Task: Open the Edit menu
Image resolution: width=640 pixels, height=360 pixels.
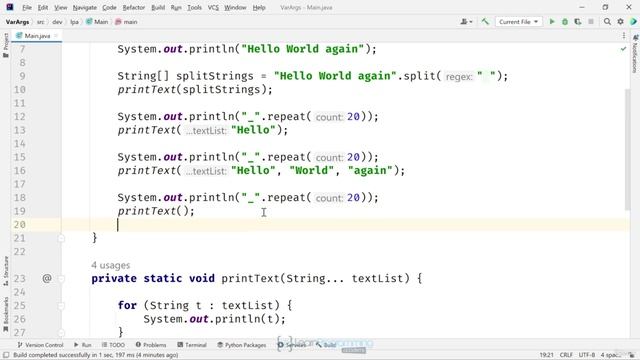Action: [43, 7]
